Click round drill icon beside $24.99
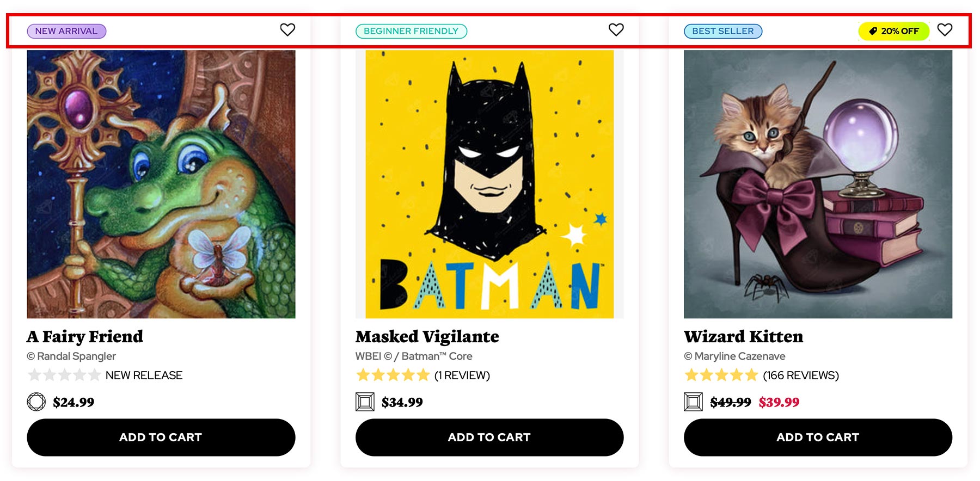Viewport: 980px width, 481px height. 36,402
